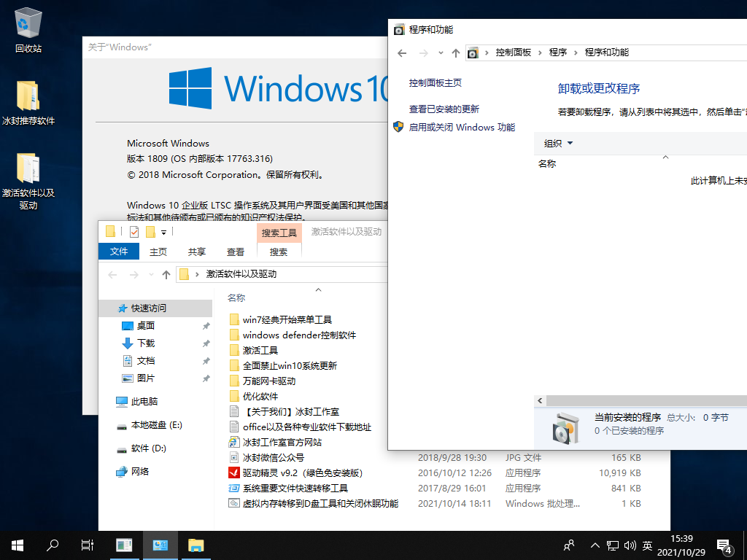This screenshot has height=560, width=747.
Task: Open 控制面板主页 link
Action: click(435, 83)
